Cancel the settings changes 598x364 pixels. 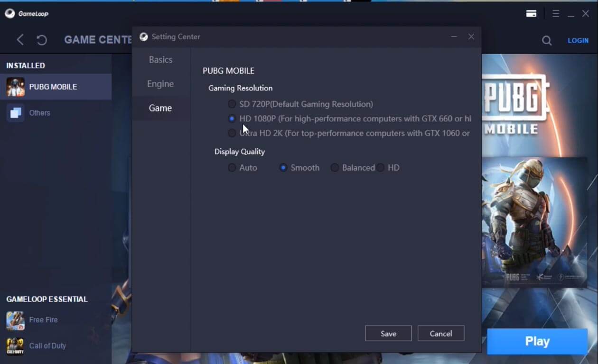click(441, 333)
